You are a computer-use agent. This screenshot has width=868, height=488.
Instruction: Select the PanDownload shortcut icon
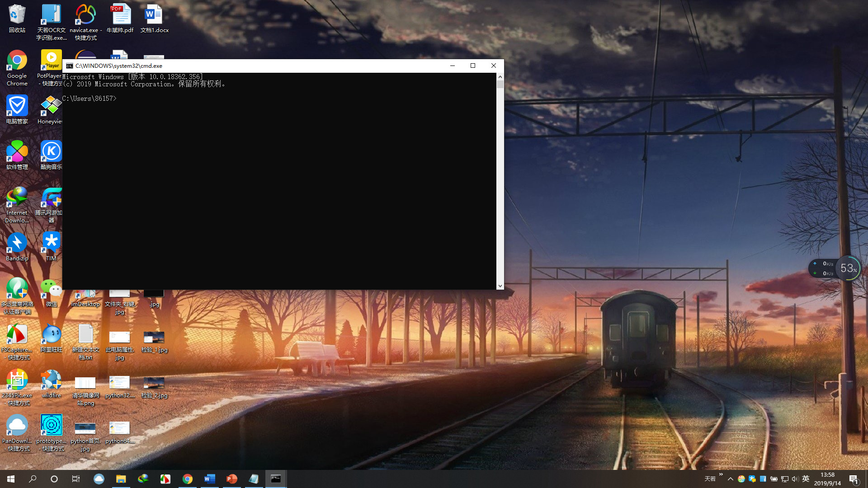coord(17,433)
